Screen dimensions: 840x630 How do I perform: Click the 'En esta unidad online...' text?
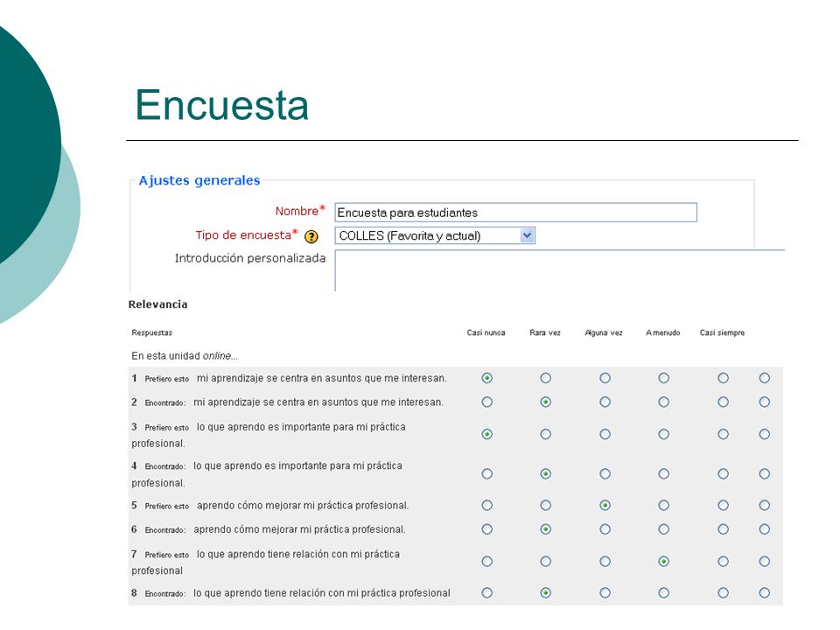point(185,356)
